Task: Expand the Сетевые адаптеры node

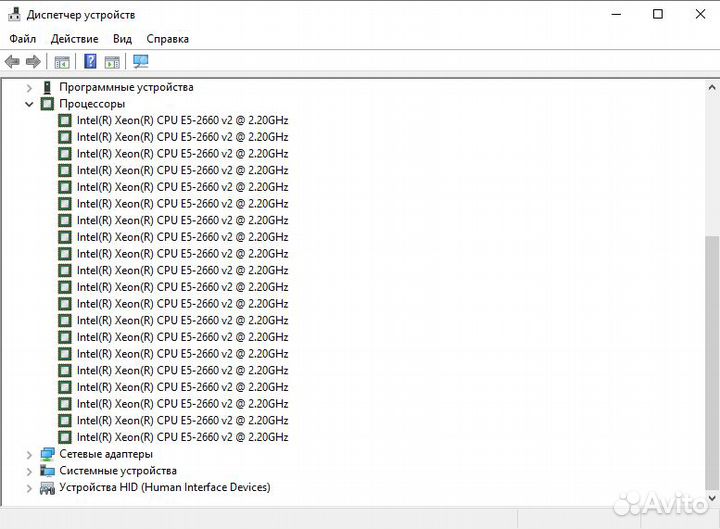Action: pos(29,455)
